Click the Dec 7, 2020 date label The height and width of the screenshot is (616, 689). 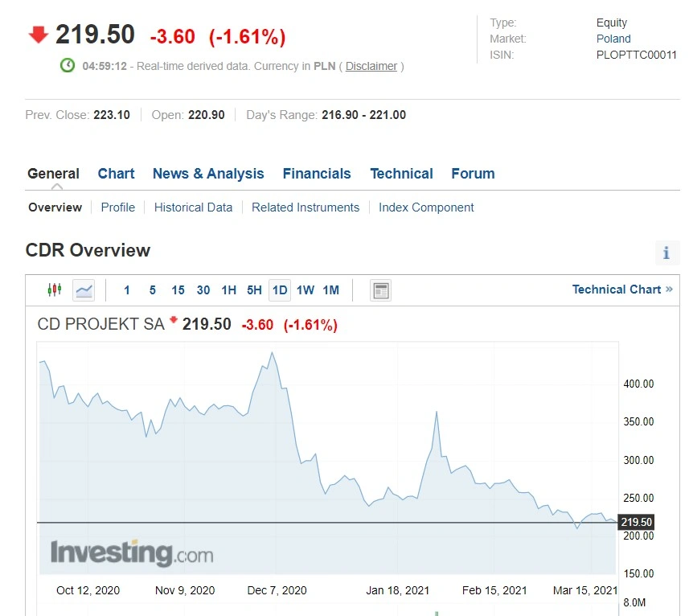[x=277, y=590]
